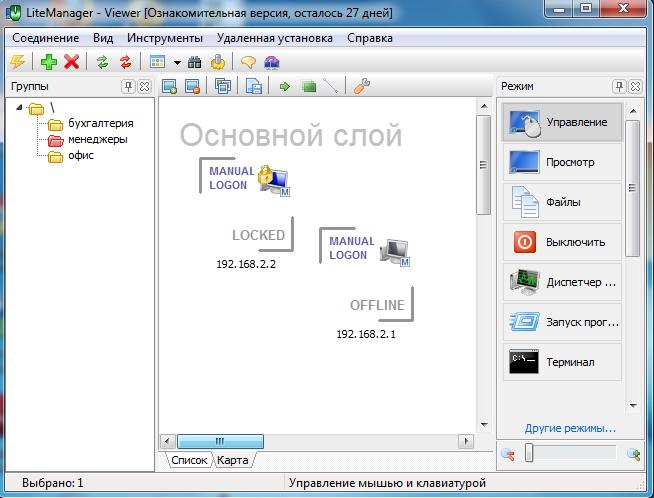The image size is (654, 498).
Task: Click the binoculars search icon
Action: click(194, 63)
